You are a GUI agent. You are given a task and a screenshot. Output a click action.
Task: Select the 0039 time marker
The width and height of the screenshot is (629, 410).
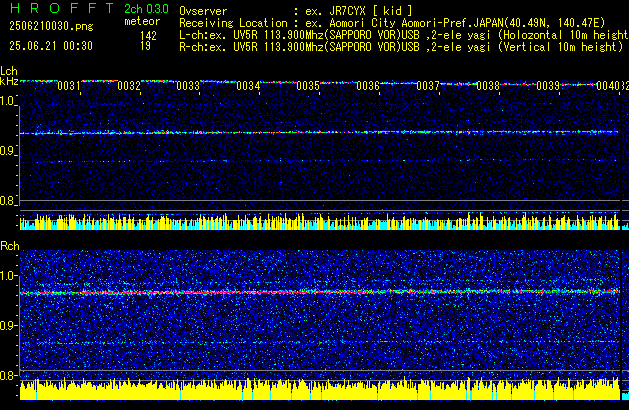point(548,86)
